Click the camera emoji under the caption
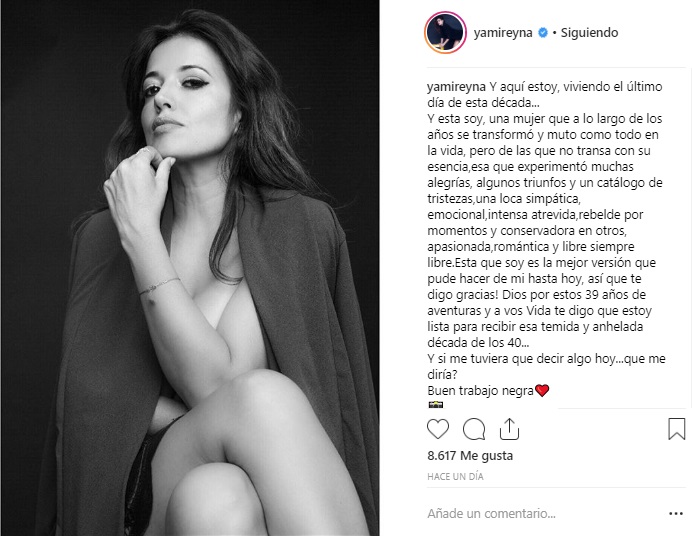692x536 pixels. click(x=436, y=404)
